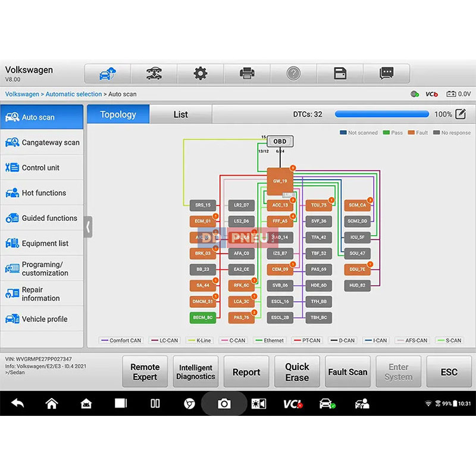Tap the Android home icon
The width and height of the screenshot is (476, 476).
pos(52,404)
